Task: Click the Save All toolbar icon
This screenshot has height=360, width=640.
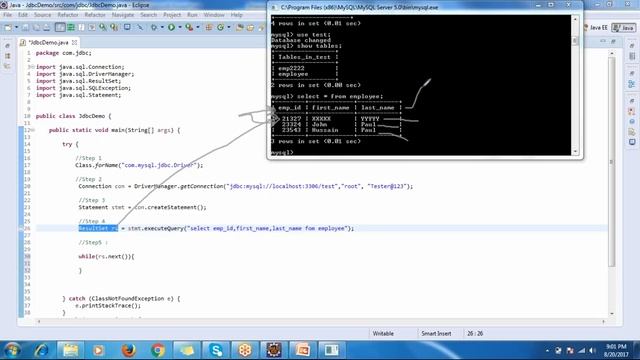Action: (x=36, y=27)
